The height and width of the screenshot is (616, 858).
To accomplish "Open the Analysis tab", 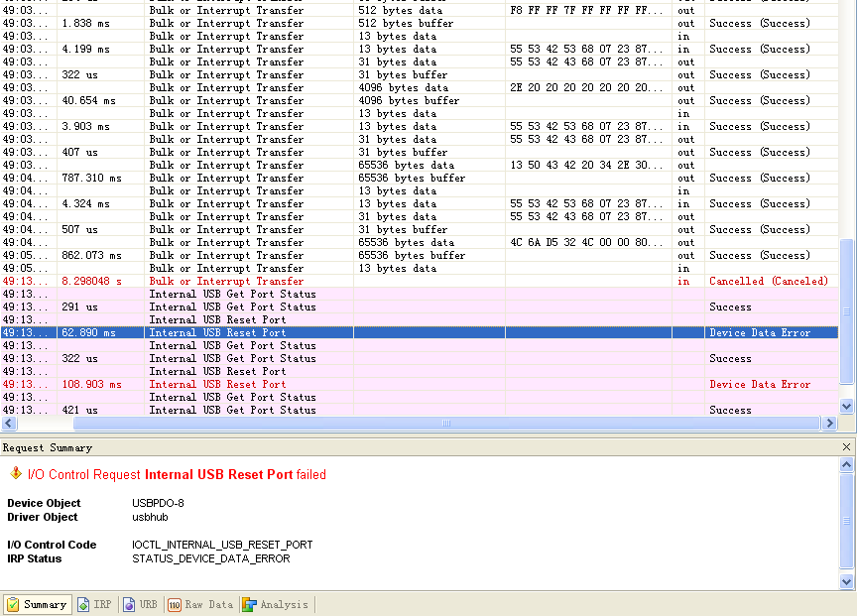I will 276,604.
